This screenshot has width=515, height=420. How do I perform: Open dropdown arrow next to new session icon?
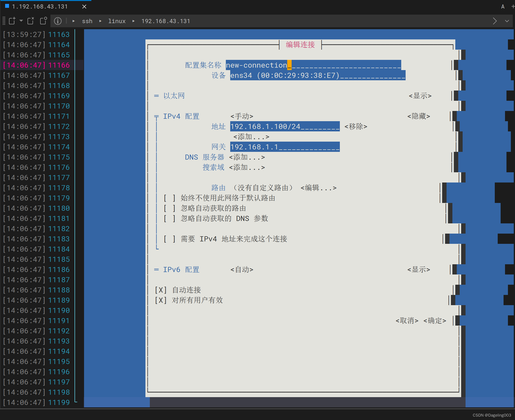pyautogui.click(x=21, y=21)
